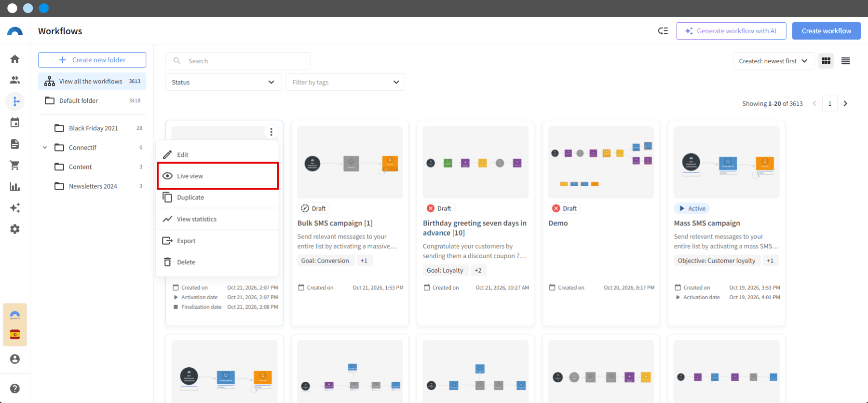Click the Mass SMS campaign title
The width and height of the screenshot is (868, 403).
coord(707,223)
